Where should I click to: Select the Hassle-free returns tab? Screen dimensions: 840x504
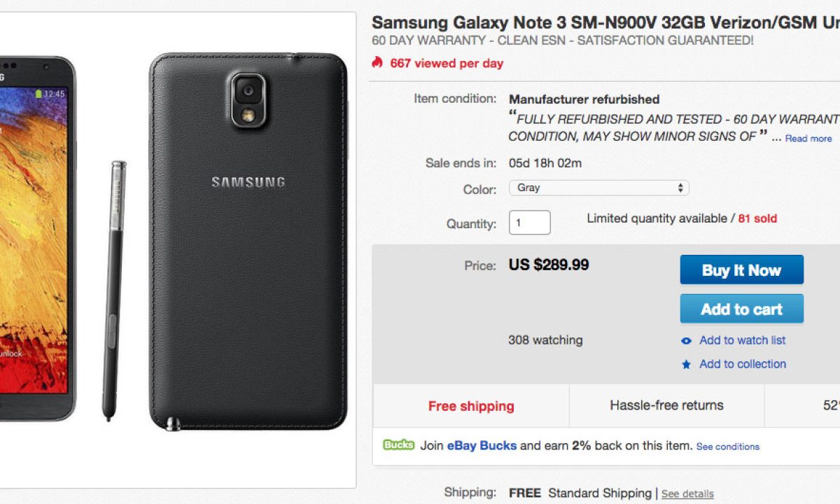click(666, 405)
